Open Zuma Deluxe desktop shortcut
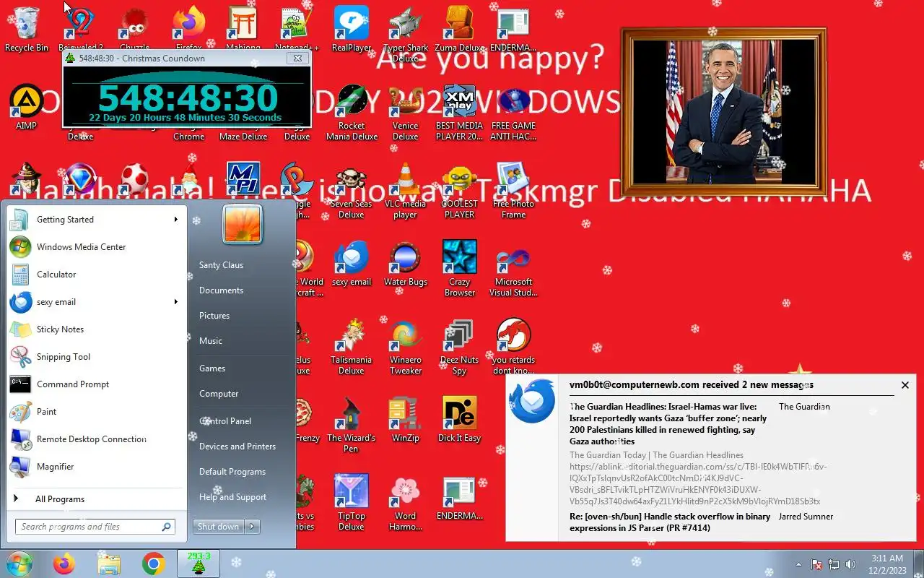This screenshot has height=578, width=924. point(460,29)
